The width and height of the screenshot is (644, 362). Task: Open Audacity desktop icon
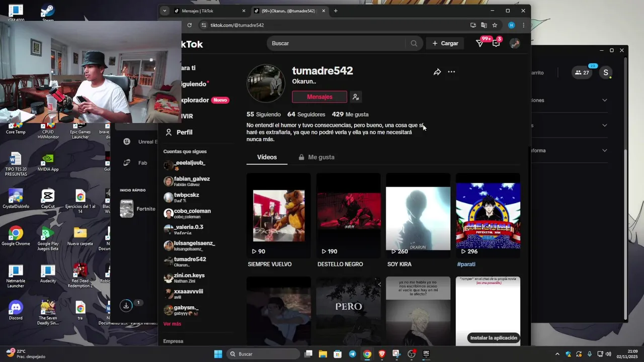click(48, 274)
